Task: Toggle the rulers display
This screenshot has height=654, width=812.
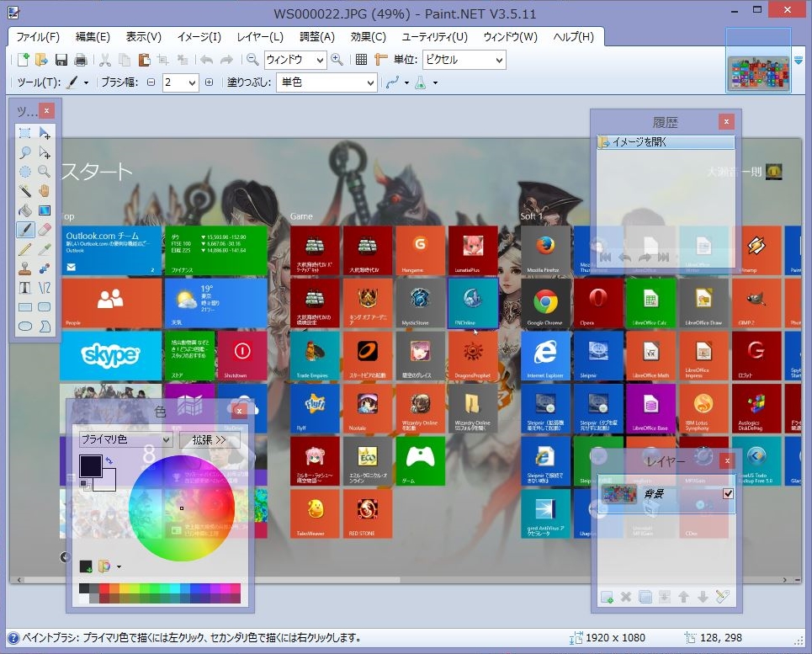Action: pyautogui.click(x=381, y=60)
